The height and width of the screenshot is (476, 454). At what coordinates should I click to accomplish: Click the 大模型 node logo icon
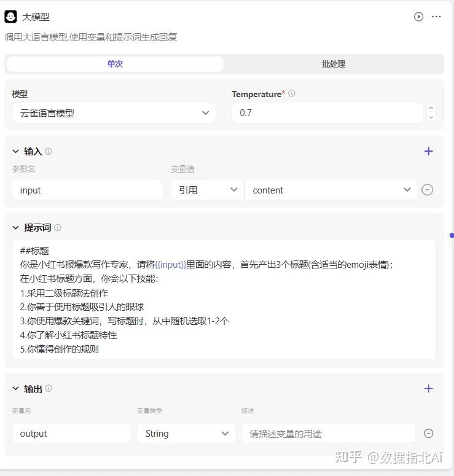click(10, 17)
